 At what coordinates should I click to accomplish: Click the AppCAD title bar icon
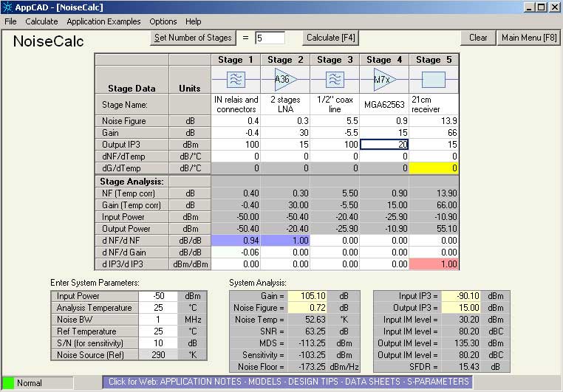point(7,7)
